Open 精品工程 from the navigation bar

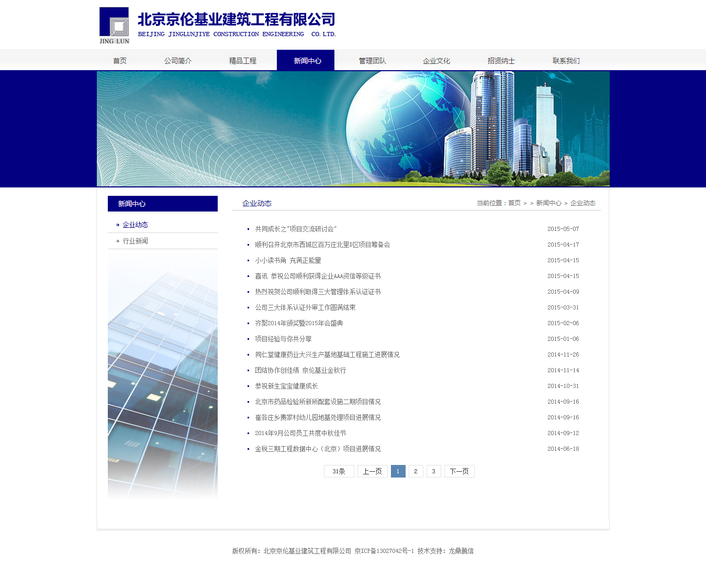[243, 60]
